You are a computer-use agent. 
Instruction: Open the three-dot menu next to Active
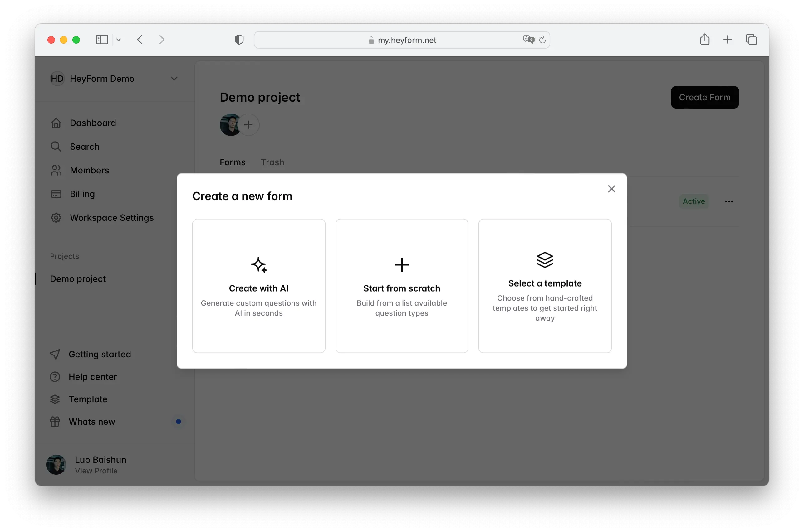click(x=728, y=201)
